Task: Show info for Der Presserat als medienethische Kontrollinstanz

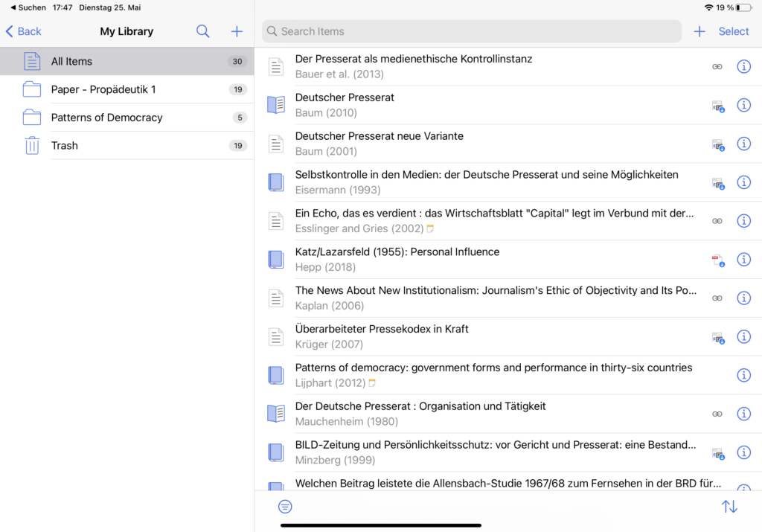Action: click(x=744, y=66)
